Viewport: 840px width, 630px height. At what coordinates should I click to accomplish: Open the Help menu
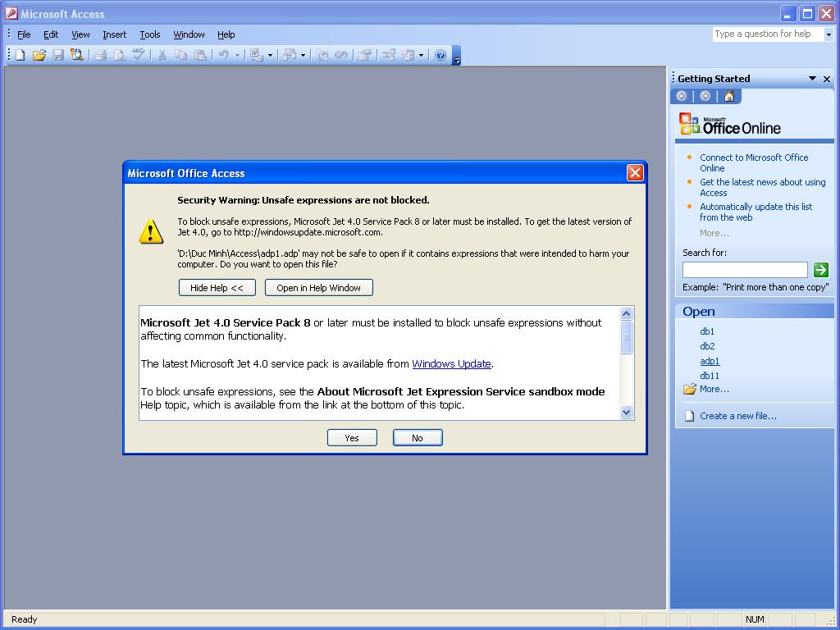[x=226, y=34]
